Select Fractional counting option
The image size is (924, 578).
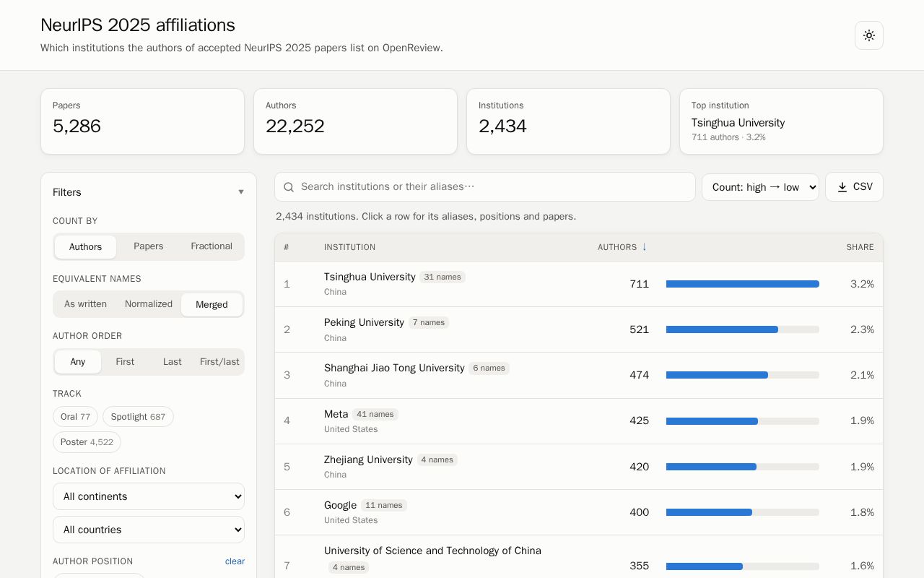pos(212,246)
